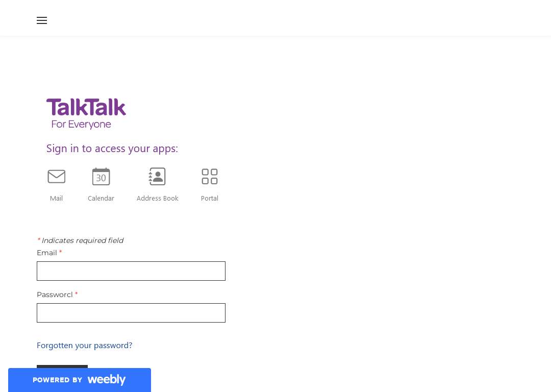
Task: Click the Address Book text label
Action: 158,198
